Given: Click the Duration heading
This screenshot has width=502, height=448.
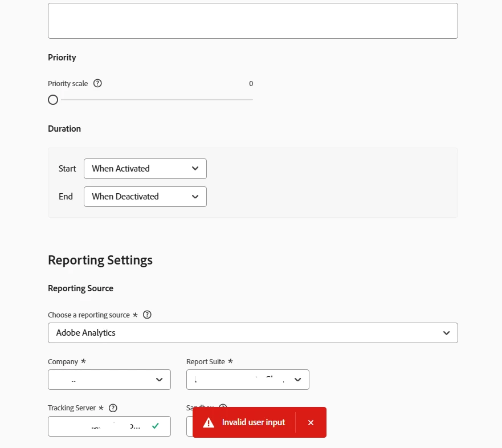Looking at the screenshot, I should click(x=64, y=129).
